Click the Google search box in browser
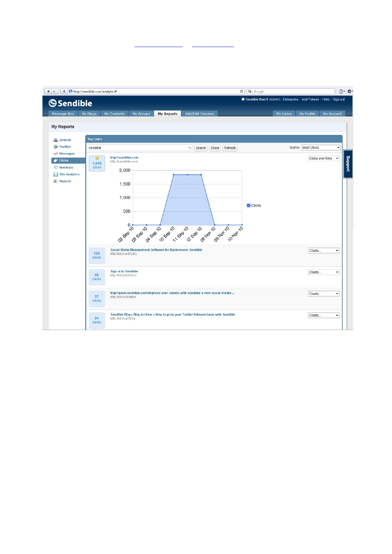Screen dimensions: 392x554 click(x=291, y=91)
